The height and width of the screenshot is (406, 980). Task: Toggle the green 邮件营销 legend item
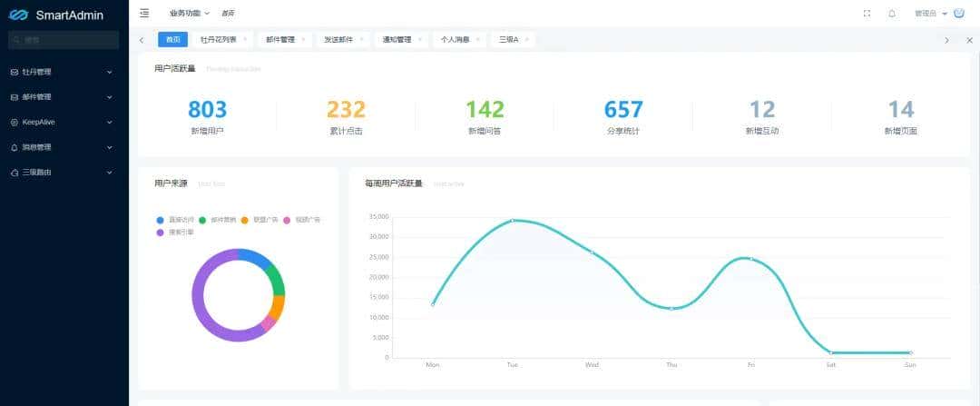coord(217,220)
